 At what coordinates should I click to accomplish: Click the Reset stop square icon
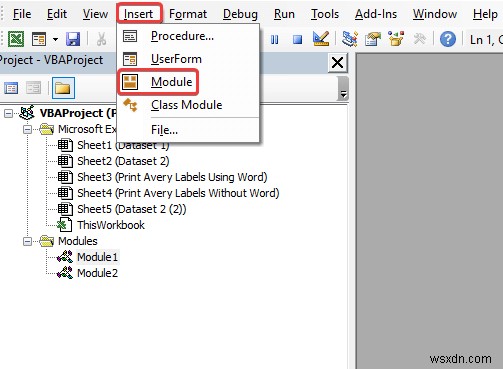tap(297, 40)
